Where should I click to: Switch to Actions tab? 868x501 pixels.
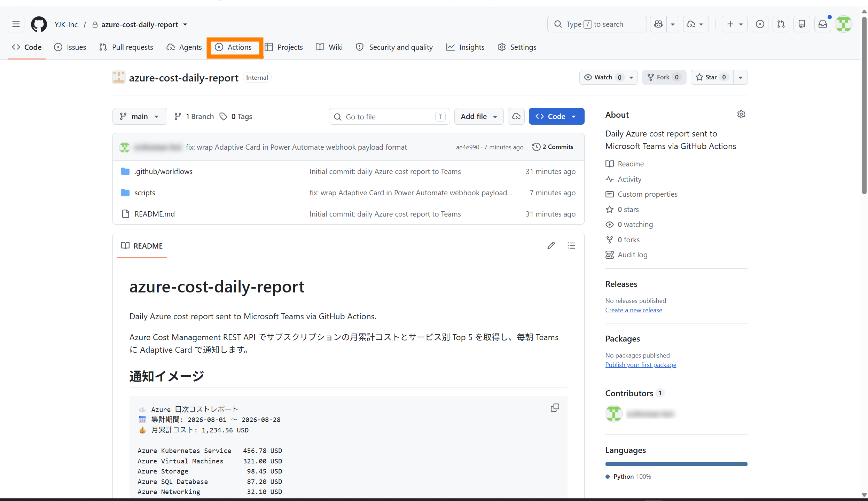pyautogui.click(x=233, y=47)
